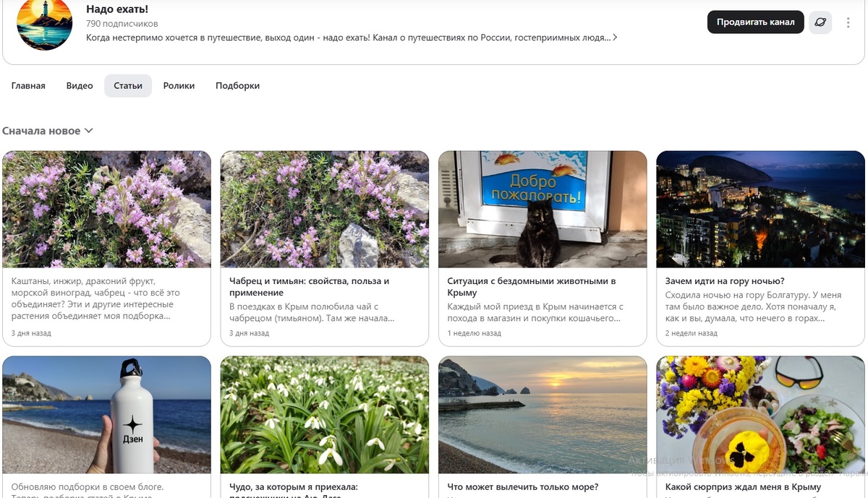868x498 pixels.
Task: Open the flowers and salad photo thumbnail
Action: tap(760, 415)
